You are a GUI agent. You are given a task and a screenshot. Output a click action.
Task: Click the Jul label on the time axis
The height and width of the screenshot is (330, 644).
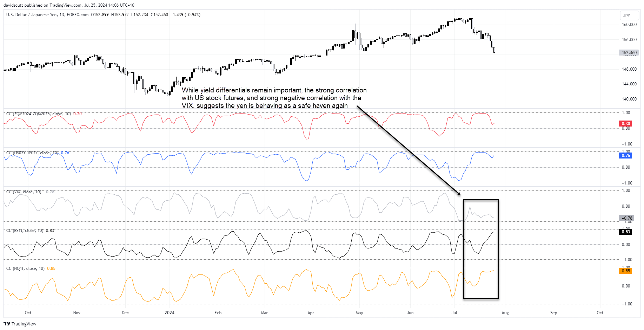454,313
